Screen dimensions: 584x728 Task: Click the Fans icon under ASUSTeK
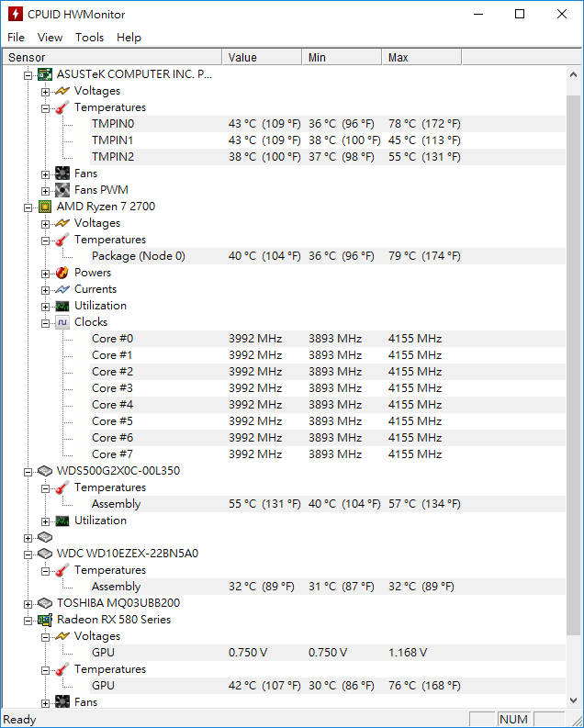click(62, 174)
